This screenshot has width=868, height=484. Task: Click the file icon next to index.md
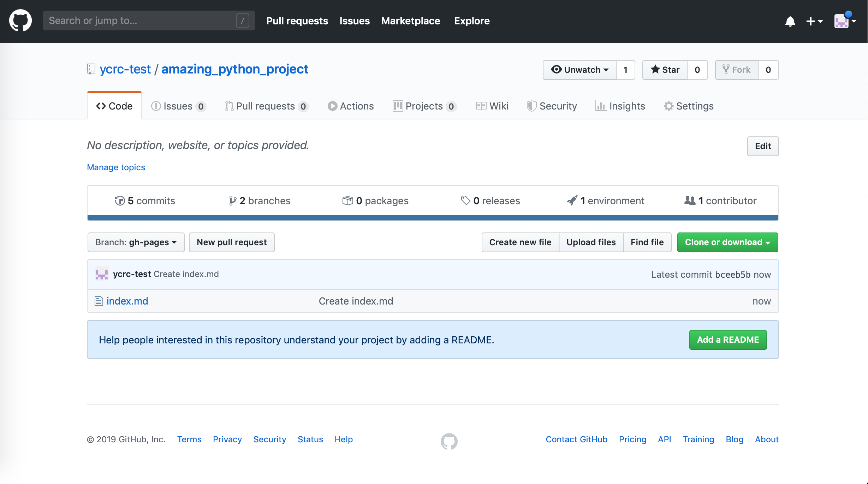pyautogui.click(x=99, y=301)
